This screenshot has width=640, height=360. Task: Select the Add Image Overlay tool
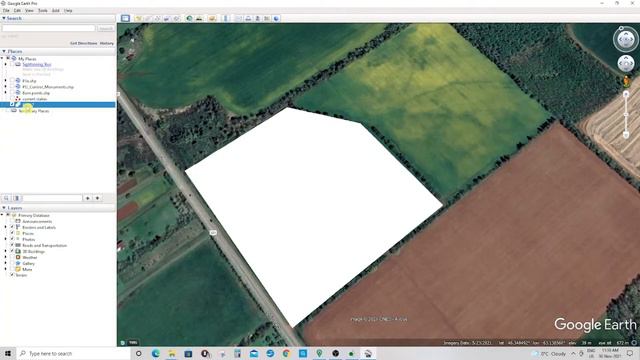coord(167,18)
